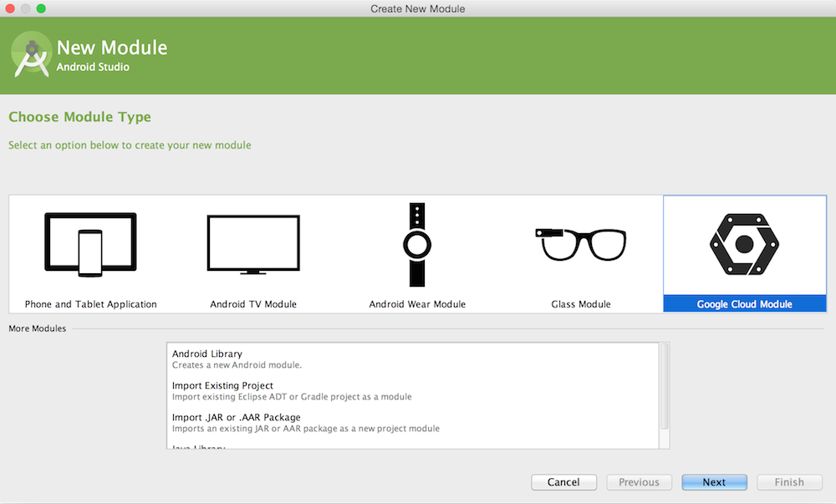This screenshot has height=504, width=836.
Task: Click the highlighted Google Cloud Module label
Action: [744, 304]
